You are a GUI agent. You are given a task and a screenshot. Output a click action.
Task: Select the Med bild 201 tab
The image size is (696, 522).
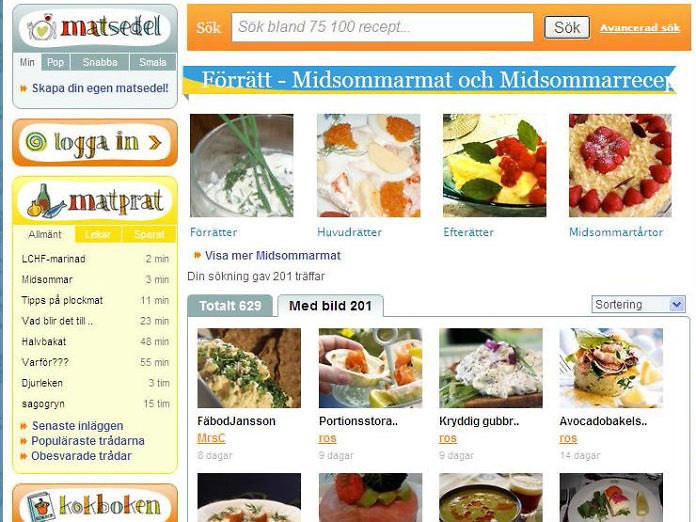tap(330, 306)
